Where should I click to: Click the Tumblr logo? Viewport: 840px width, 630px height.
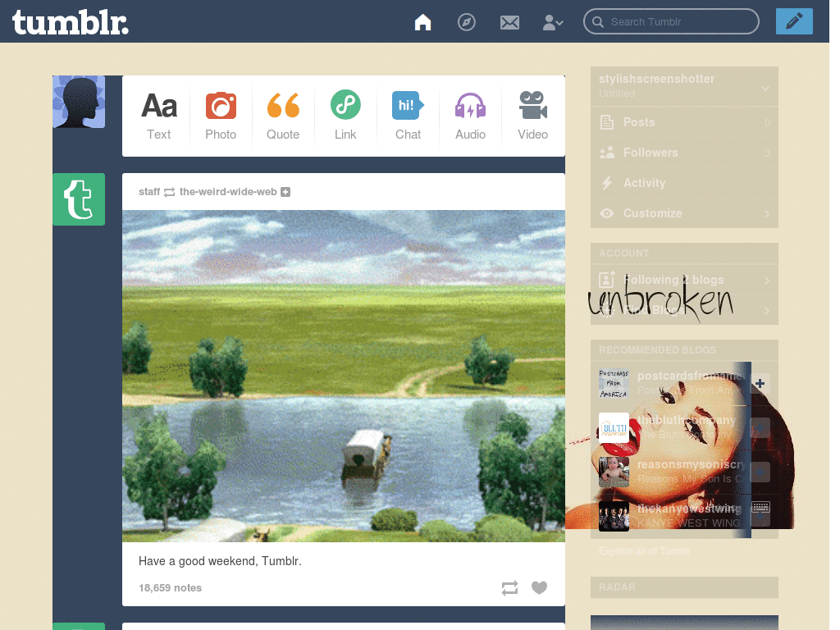[x=71, y=22]
